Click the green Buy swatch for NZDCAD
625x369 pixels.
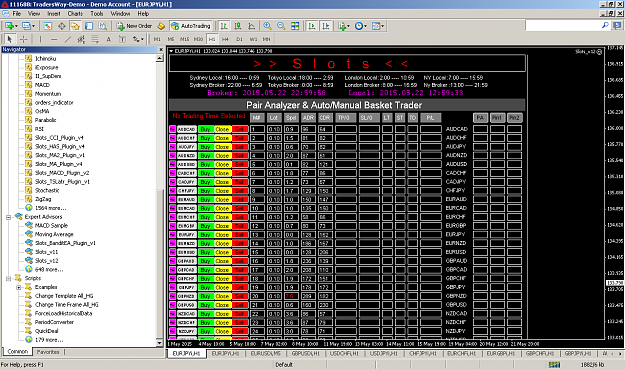(206, 314)
